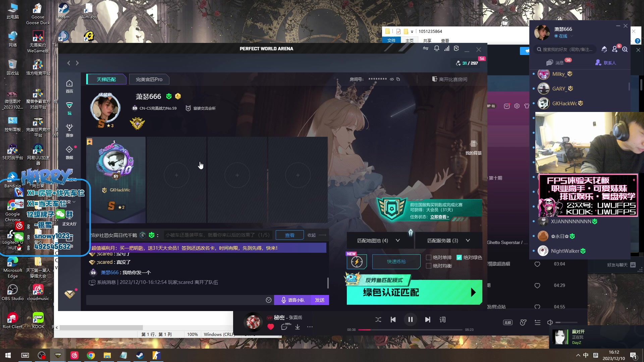Expand the 匹配服务器 (3) dropdown
644x362 pixels.
pos(448,241)
